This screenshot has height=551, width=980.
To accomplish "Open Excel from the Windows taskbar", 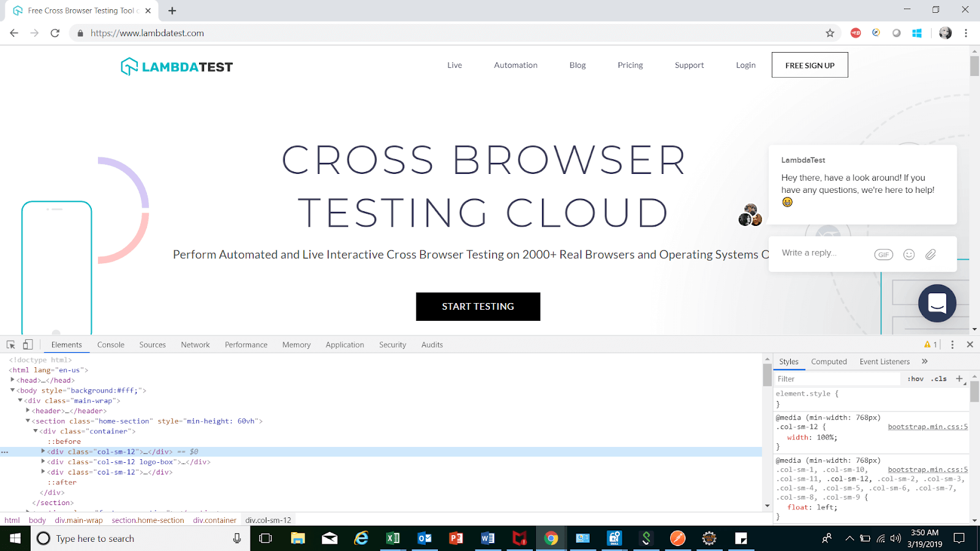I will coord(393,538).
